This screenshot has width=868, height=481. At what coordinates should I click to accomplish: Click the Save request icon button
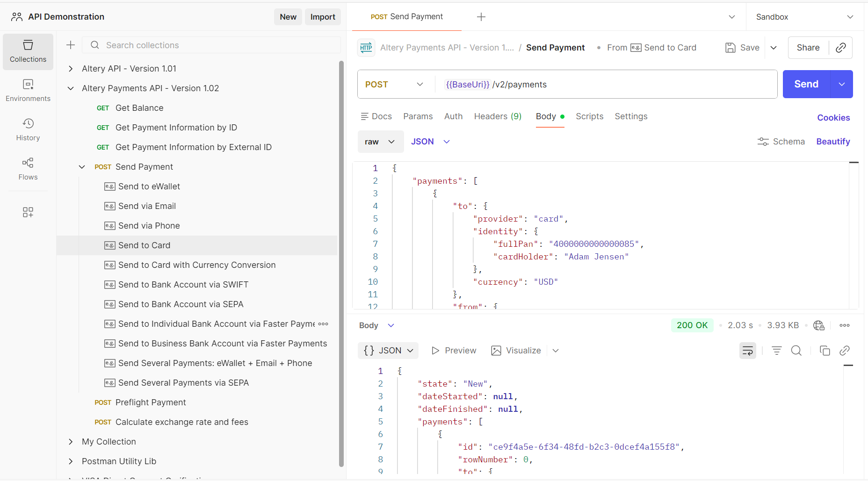pos(730,48)
